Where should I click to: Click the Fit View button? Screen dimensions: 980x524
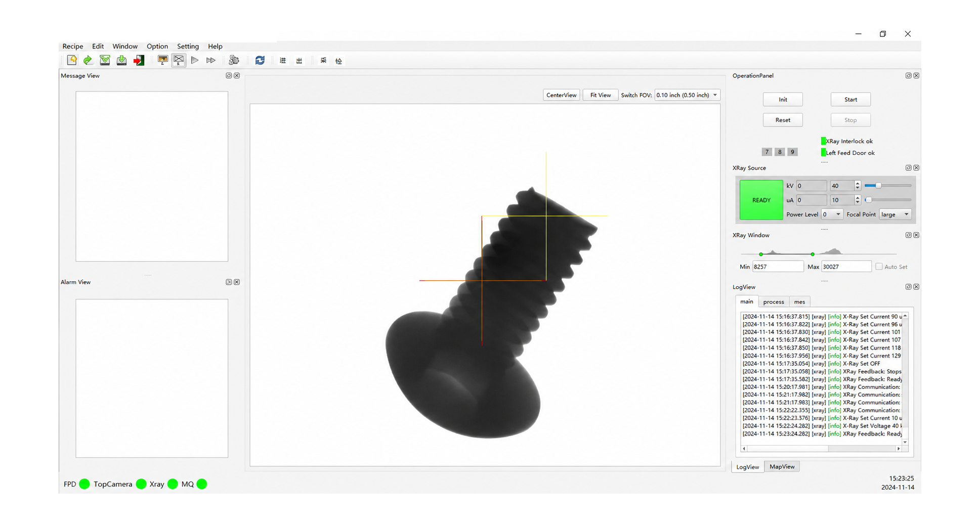click(x=601, y=95)
